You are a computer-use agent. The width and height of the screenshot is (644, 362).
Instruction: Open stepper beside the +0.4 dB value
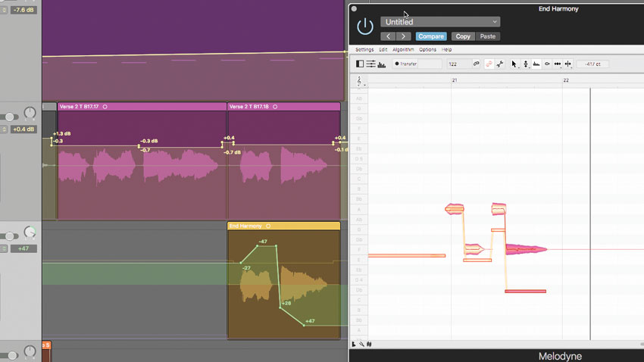pyautogui.click(x=4, y=130)
